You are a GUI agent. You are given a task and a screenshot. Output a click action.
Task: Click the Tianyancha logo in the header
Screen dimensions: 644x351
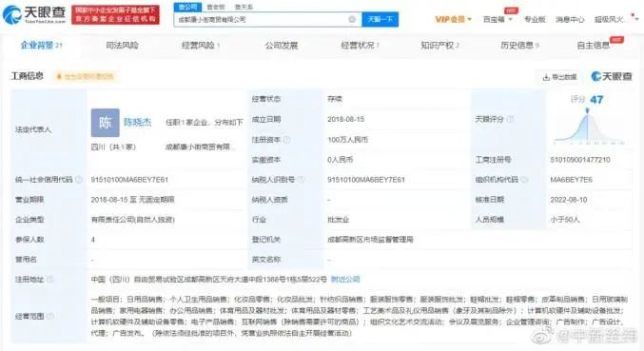pyautogui.click(x=33, y=14)
